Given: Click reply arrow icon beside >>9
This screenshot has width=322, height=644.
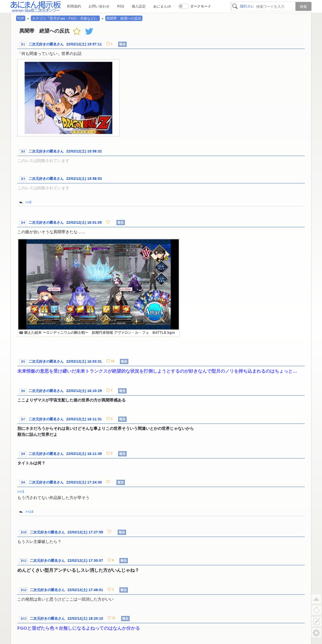Looking at the screenshot, I should pos(21,202).
